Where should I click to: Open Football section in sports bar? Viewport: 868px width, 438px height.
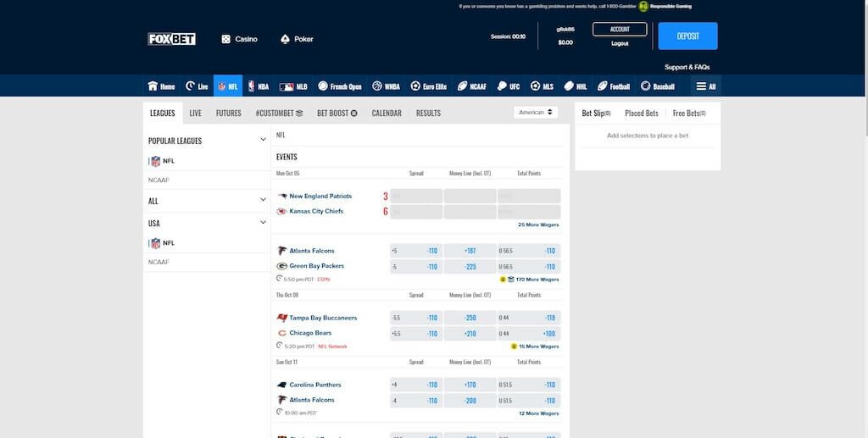pyautogui.click(x=614, y=86)
